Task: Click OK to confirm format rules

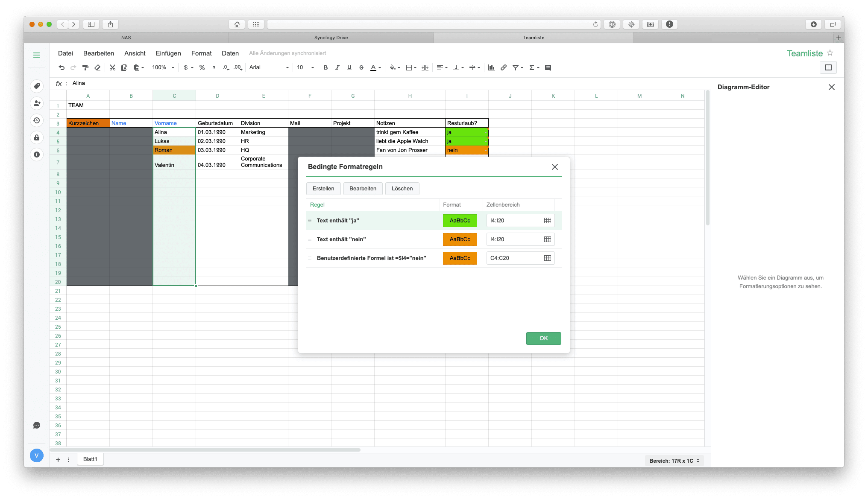Action: click(x=542, y=338)
